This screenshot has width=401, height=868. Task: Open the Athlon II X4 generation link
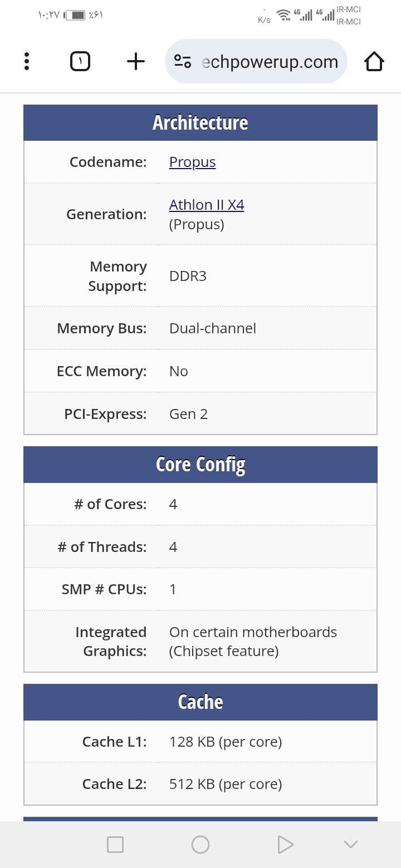(207, 205)
